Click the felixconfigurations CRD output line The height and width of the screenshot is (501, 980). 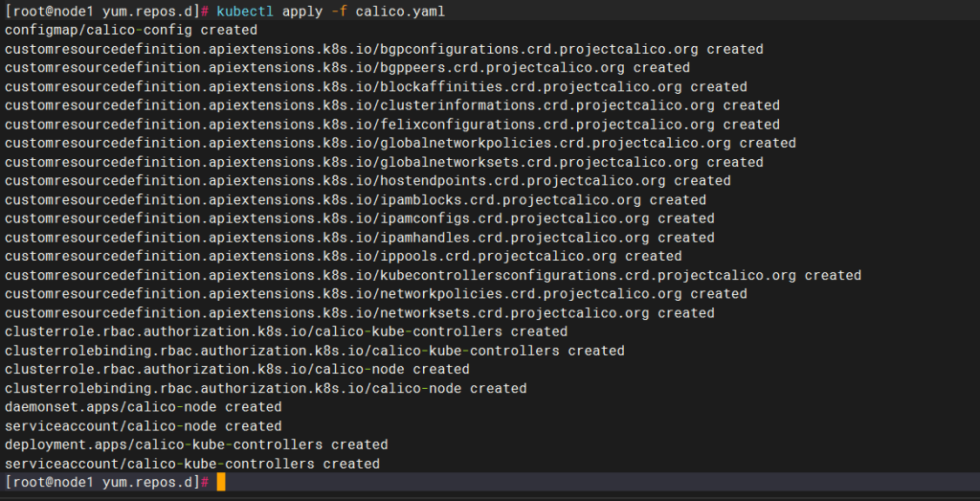tap(392, 125)
